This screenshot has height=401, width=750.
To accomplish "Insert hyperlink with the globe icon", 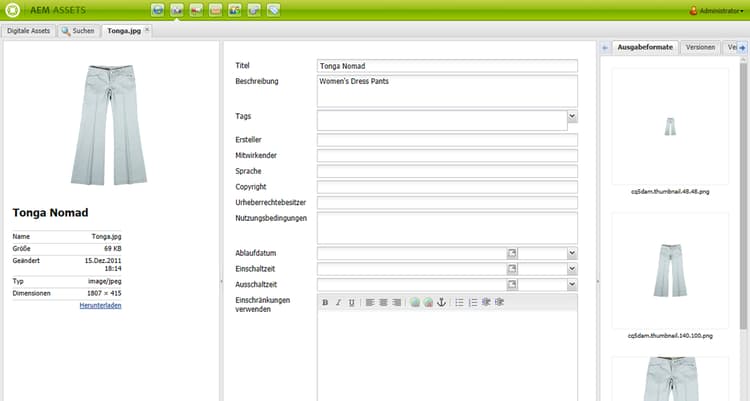I will coord(415,302).
